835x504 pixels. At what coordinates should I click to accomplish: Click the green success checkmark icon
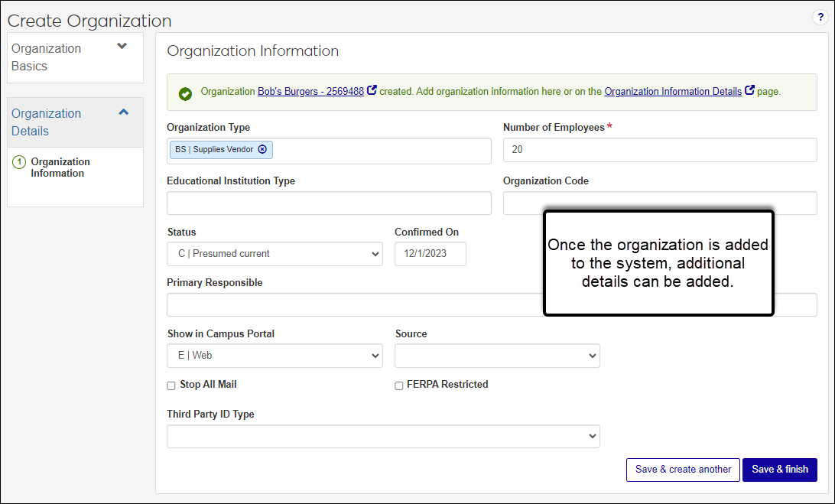185,93
